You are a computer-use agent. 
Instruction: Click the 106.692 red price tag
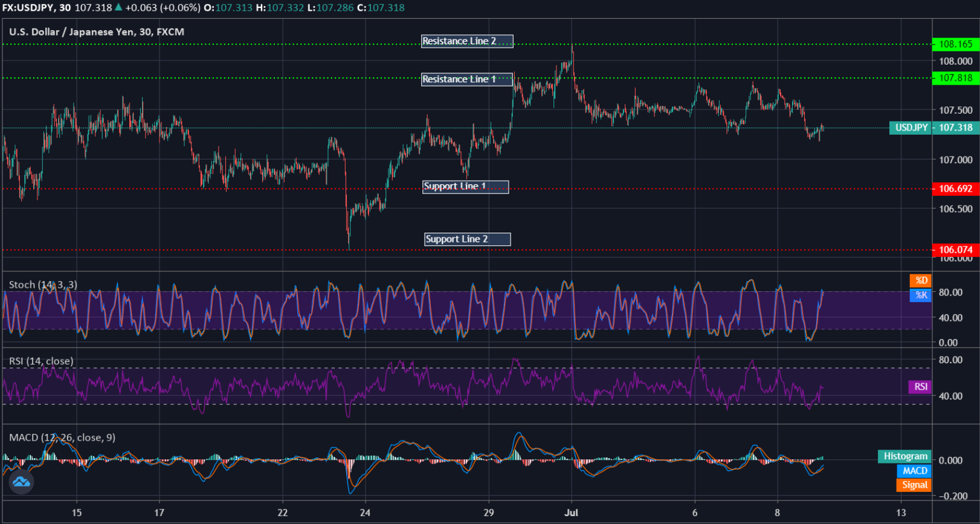coord(955,189)
